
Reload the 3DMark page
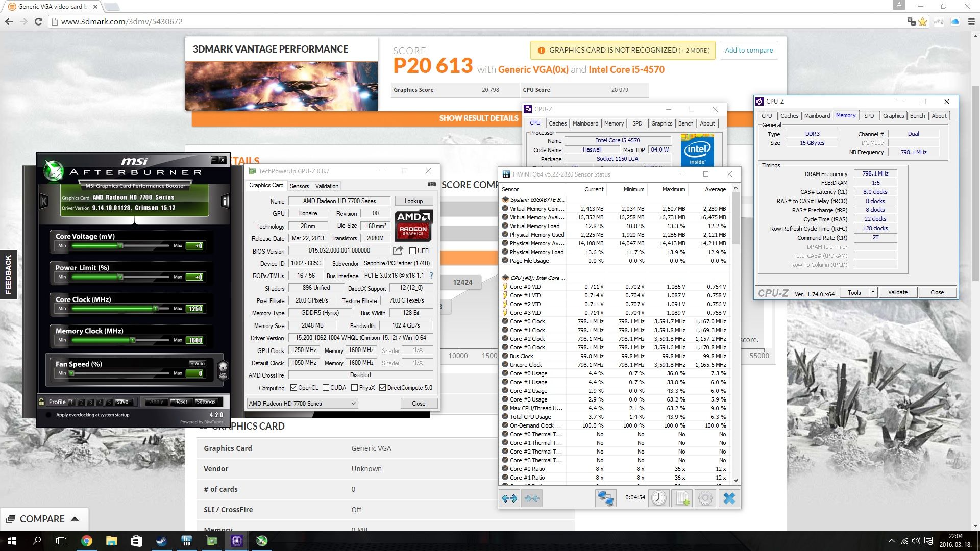pos(38,21)
